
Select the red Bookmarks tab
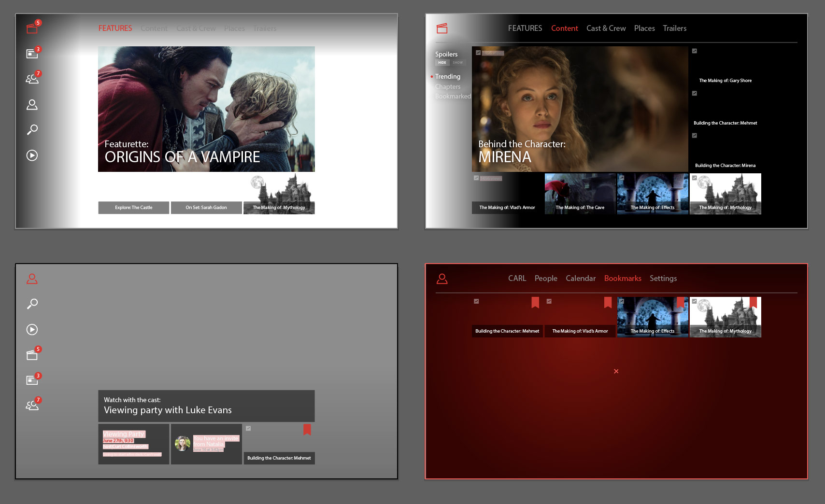pos(623,279)
